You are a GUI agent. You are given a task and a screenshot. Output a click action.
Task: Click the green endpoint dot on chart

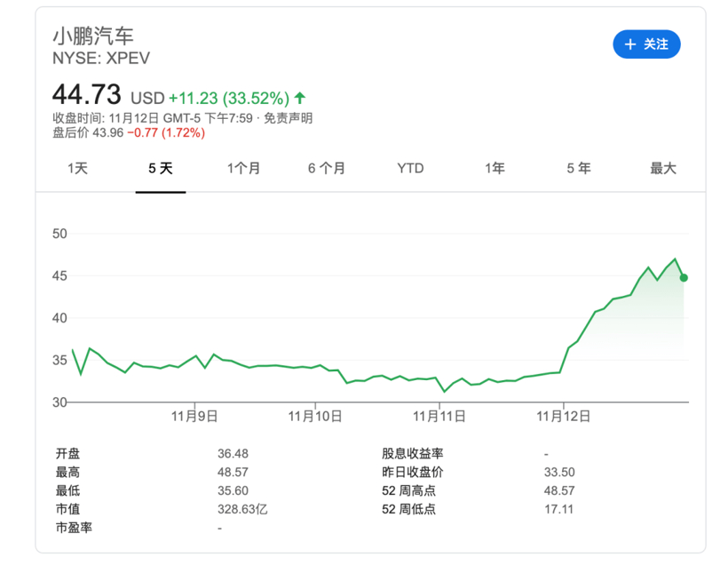click(684, 278)
